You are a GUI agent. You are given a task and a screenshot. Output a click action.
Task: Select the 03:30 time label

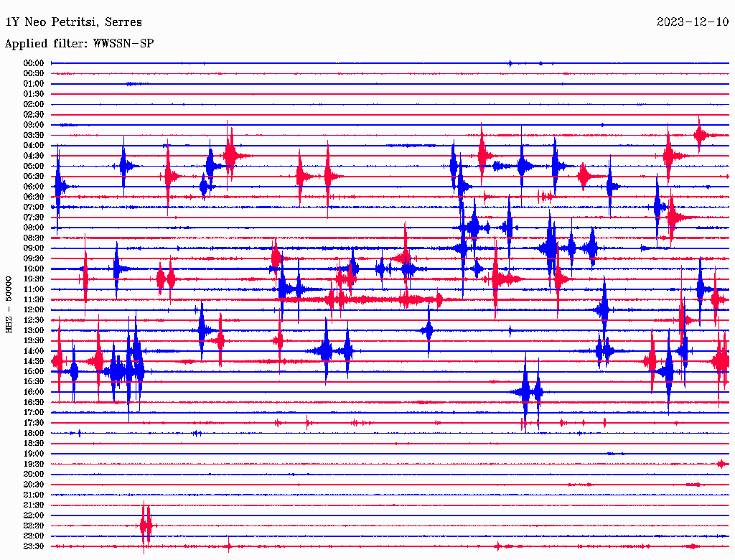click(x=34, y=135)
